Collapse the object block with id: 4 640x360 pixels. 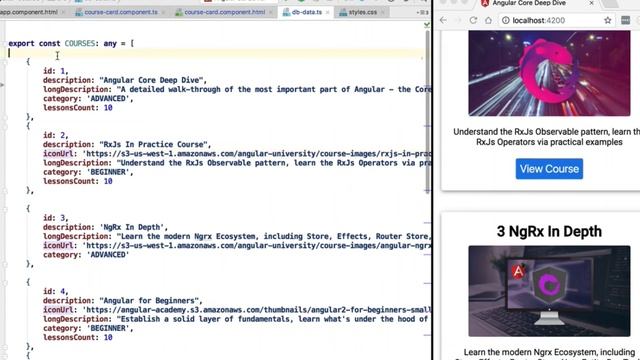[5, 282]
